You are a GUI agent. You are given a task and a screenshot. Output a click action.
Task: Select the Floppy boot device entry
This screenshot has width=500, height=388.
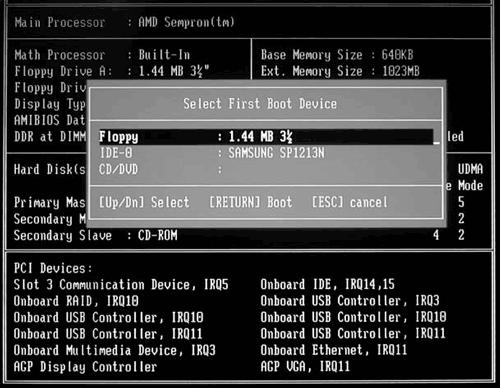click(x=266, y=137)
